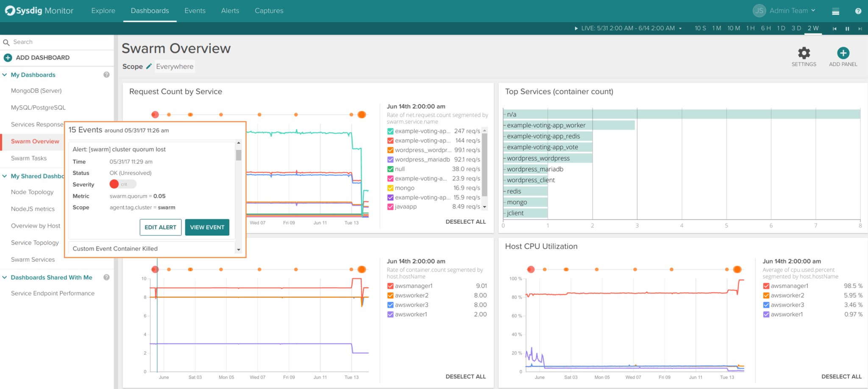
Task: Open the Captures tab
Action: click(x=269, y=11)
